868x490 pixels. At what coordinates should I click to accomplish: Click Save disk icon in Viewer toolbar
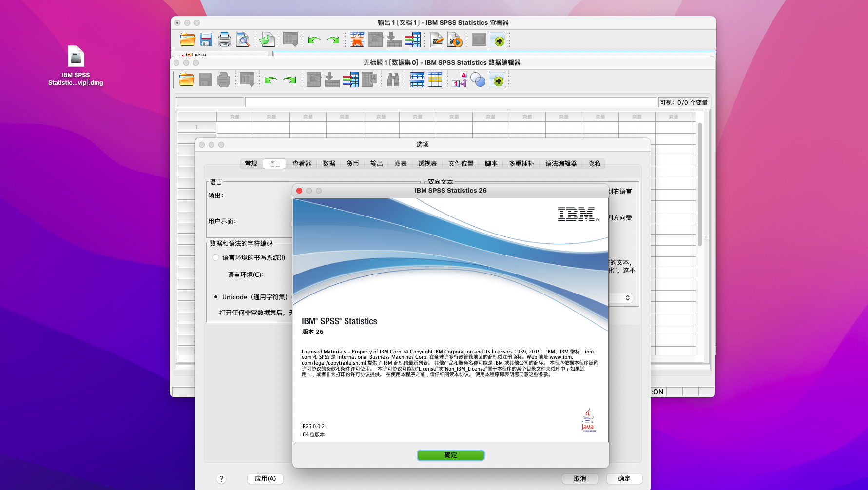click(206, 39)
